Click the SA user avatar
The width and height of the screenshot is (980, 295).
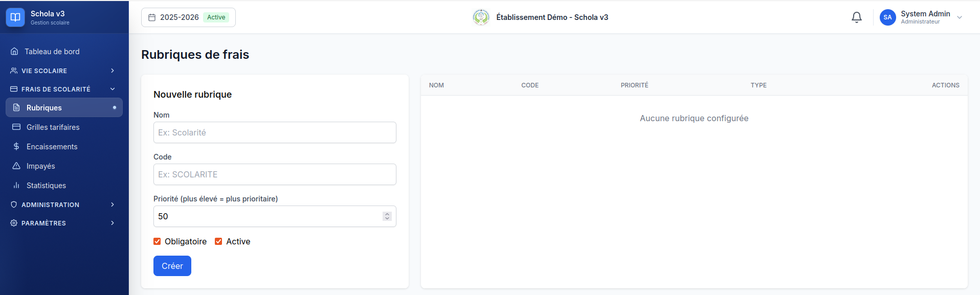point(888,17)
